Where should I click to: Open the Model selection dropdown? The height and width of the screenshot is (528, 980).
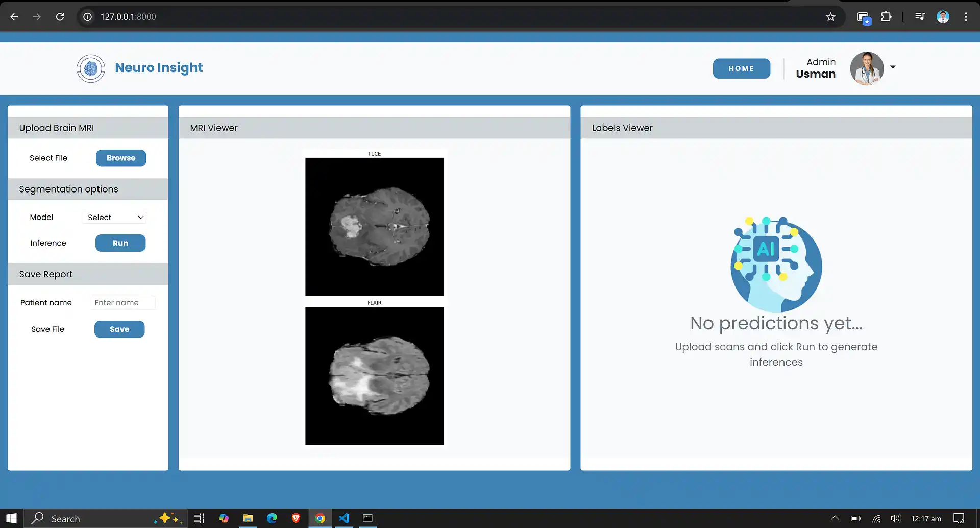coord(113,217)
